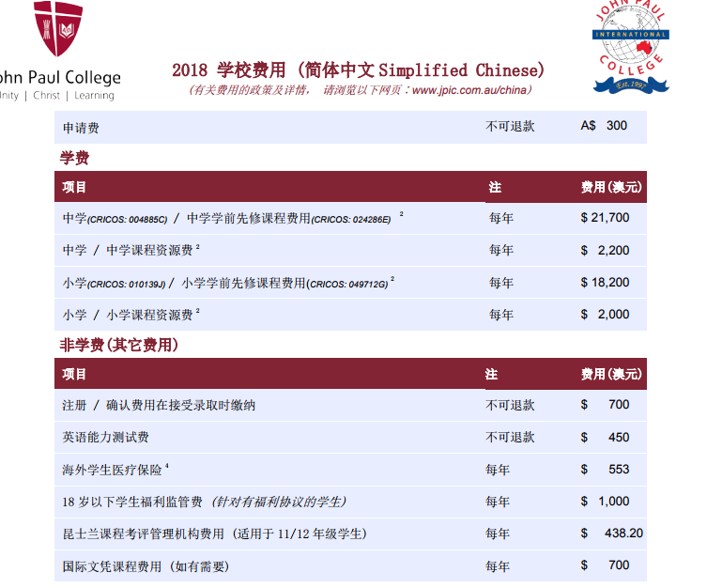Click the '中学(CRICOS: 004885C)' tuition row text
Image resolution: width=707 pixels, height=588 pixels.
[x=115, y=219]
